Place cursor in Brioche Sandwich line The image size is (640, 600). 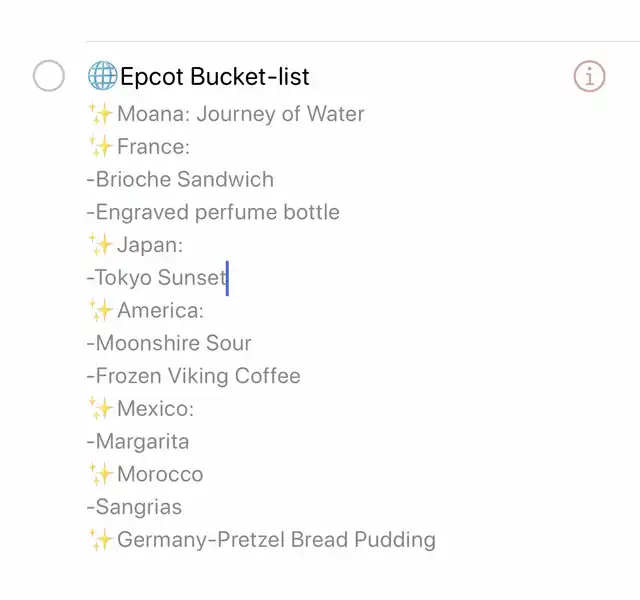pyautogui.click(x=180, y=180)
